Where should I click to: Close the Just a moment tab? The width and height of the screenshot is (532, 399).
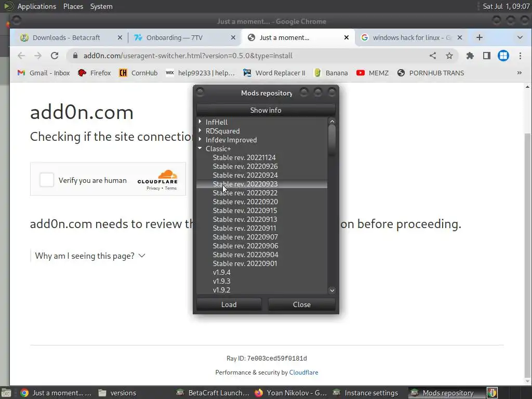(347, 37)
